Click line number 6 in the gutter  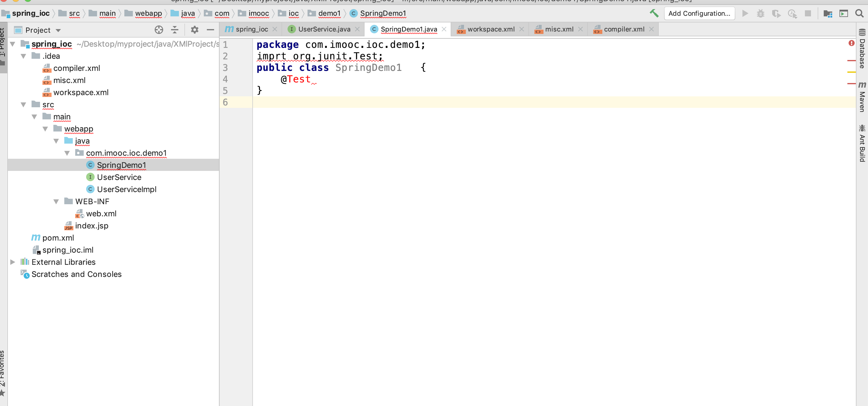(x=225, y=102)
